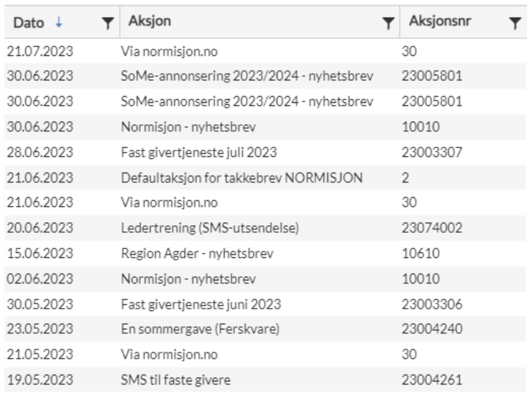Sort by the Aksjon column header
Image resolution: width=532 pixels, height=394 pixels.
click(149, 21)
